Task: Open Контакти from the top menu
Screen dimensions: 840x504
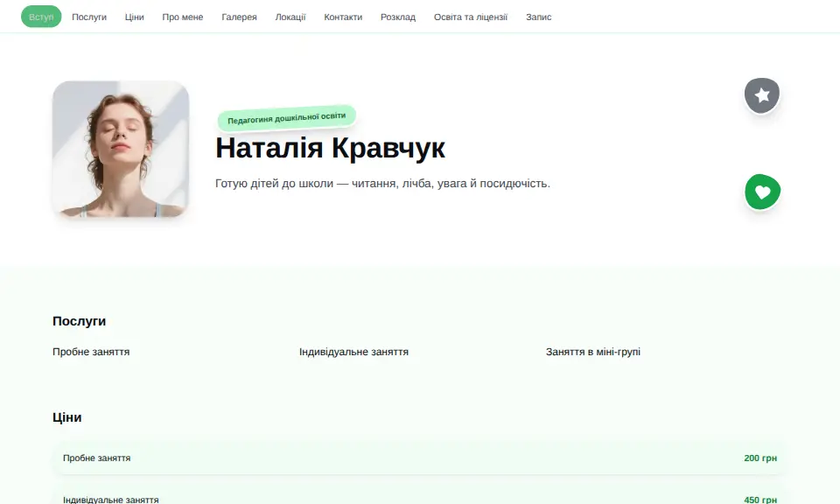Action: tap(343, 17)
